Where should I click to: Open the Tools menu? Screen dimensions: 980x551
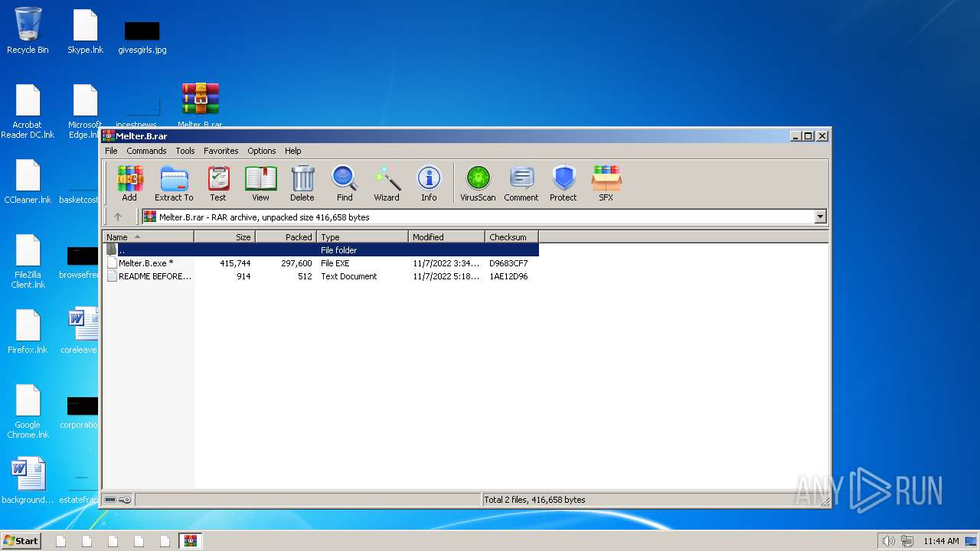click(x=185, y=151)
